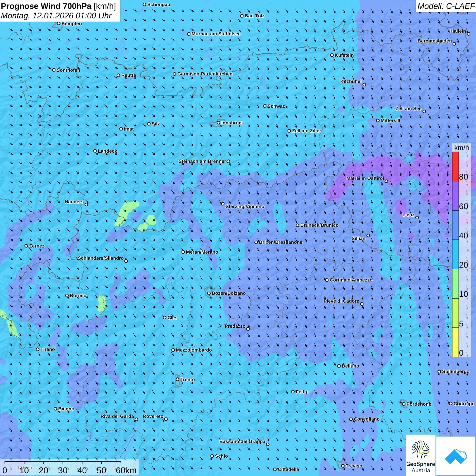
Task: Click the 'Riva del Garda' label
Action: coord(117,416)
